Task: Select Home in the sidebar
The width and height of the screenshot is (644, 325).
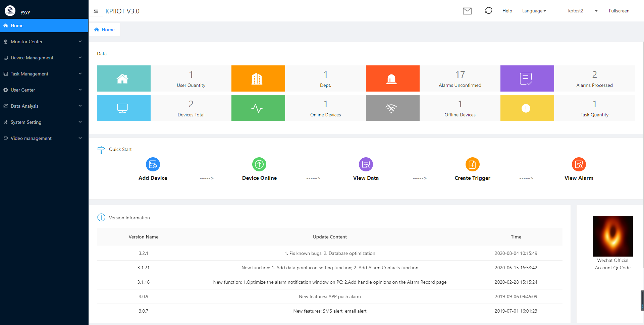Action: 44,25
